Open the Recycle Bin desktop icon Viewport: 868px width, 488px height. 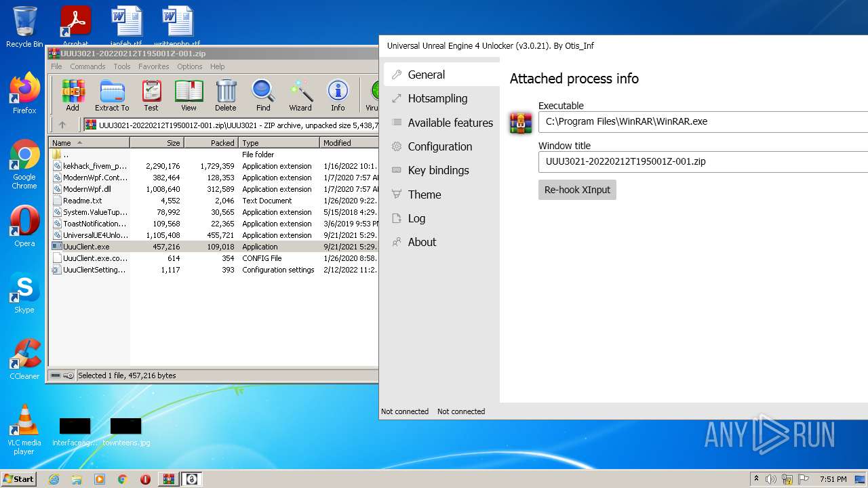[24, 27]
